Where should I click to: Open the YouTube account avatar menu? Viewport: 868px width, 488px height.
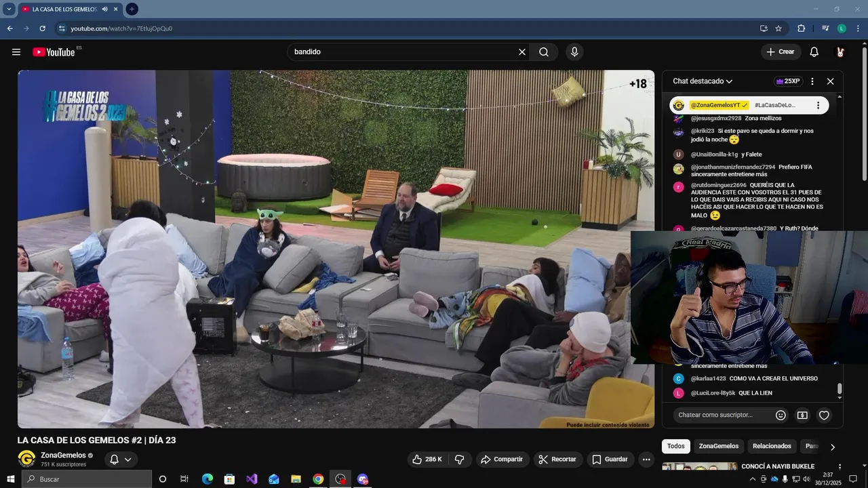coord(840,52)
